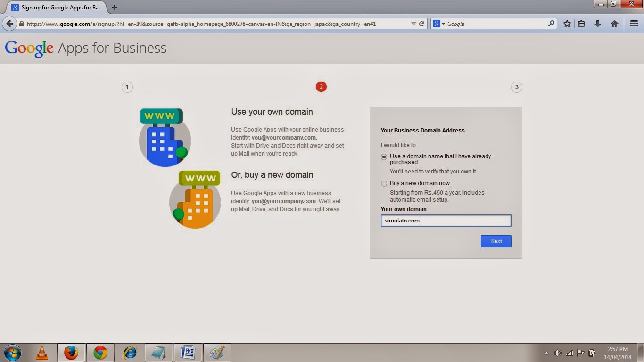Click the red step 2 circle
Image resolution: width=644 pixels, height=362 pixels.
pyautogui.click(x=321, y=87)
